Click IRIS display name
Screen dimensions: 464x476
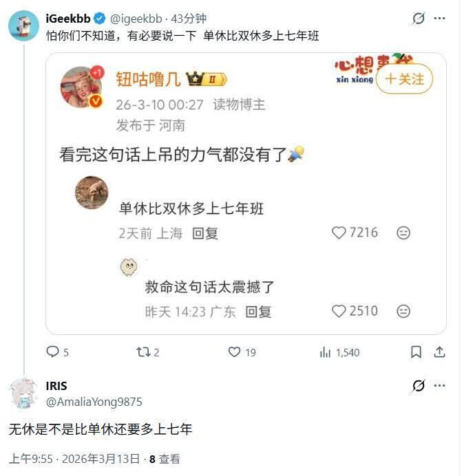[56, 386]
